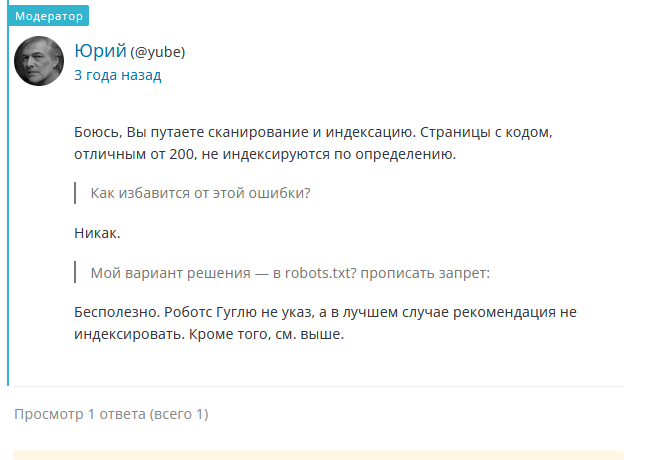This screenshot has width=659, height=460.
Task: Click the line 'отличным от 200, не индексируются'
Action: point(264,154)
